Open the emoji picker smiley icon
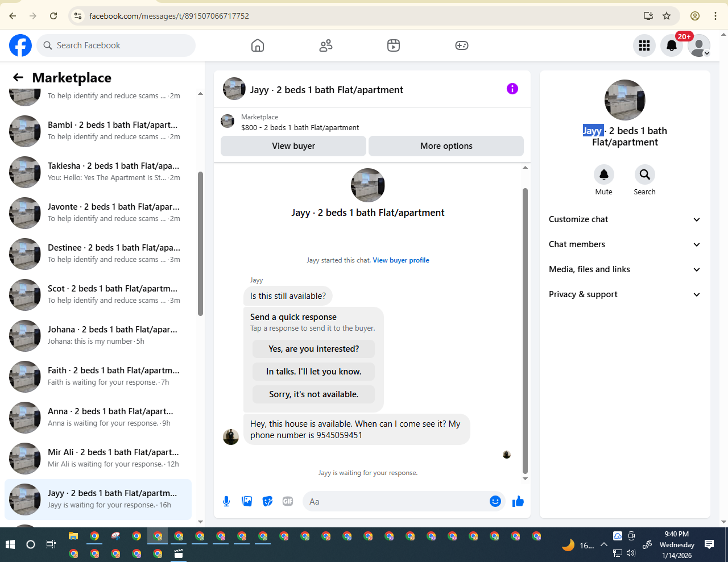 495,501
